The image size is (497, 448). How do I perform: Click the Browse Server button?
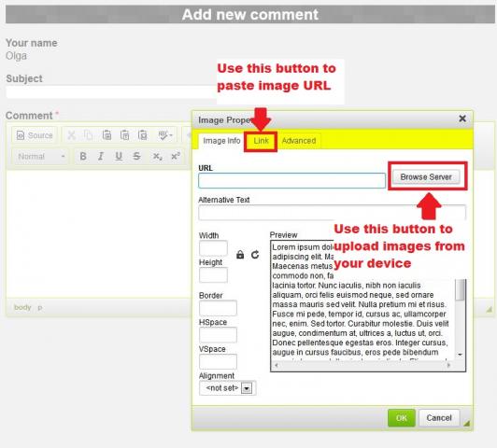click(426, 177)
